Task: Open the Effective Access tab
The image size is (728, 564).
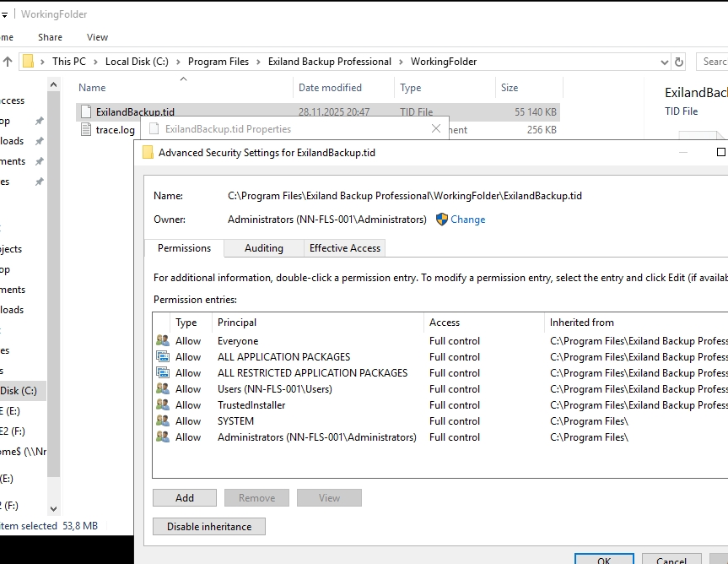Action: tap(344, 248)
